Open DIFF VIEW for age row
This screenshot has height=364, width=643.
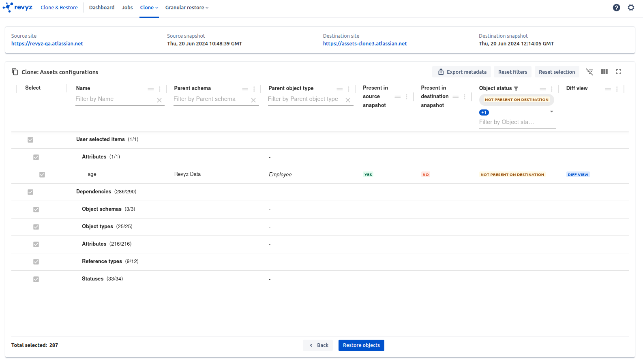click(x=578, y=175)
